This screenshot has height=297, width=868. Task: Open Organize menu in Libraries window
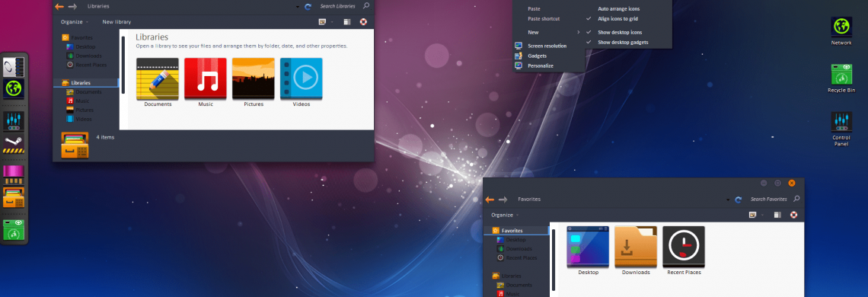click(x=74, y=22)
